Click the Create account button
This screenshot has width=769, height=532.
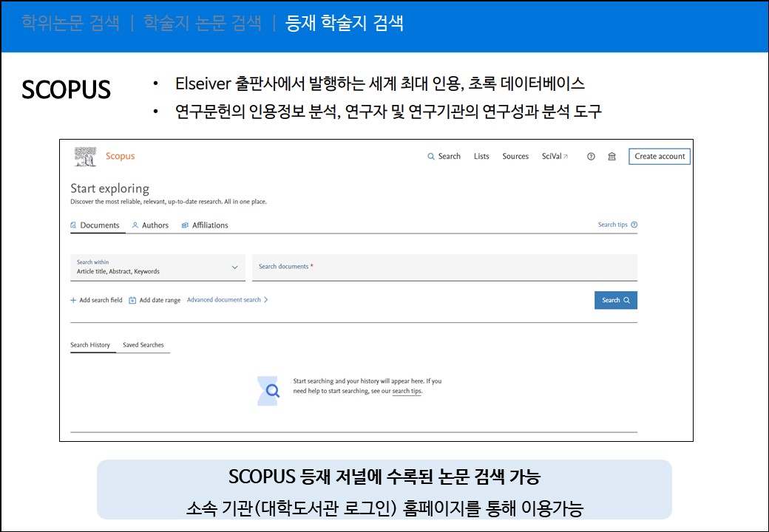[660, 156]
